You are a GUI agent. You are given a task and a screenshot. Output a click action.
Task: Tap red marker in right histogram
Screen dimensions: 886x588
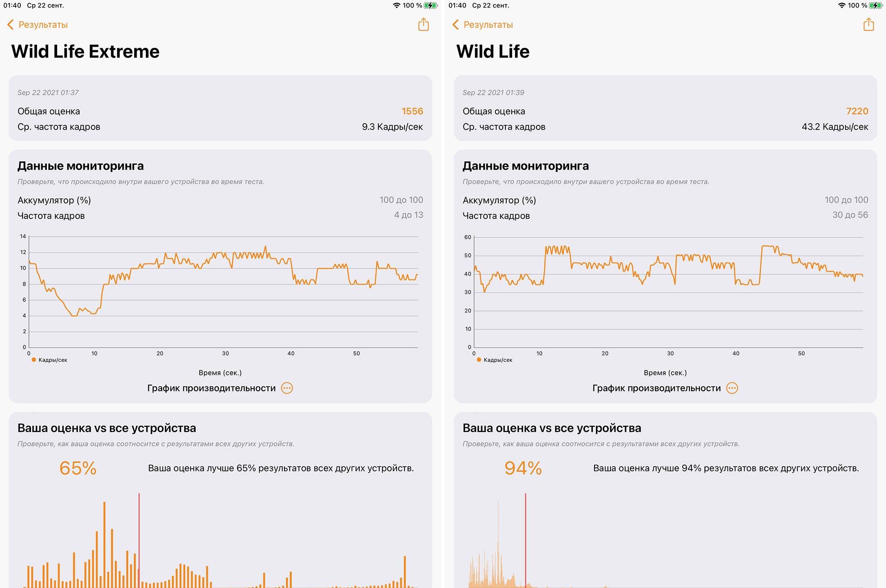(526, 541)
